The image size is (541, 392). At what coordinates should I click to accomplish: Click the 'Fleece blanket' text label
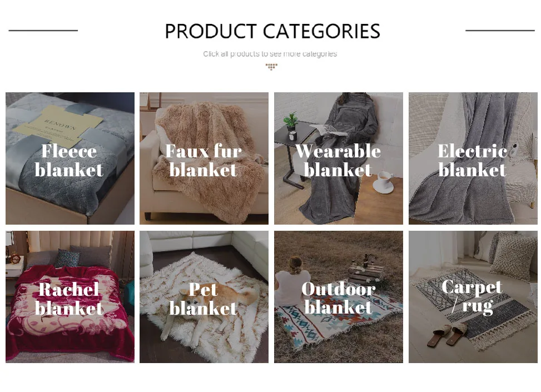69,161
